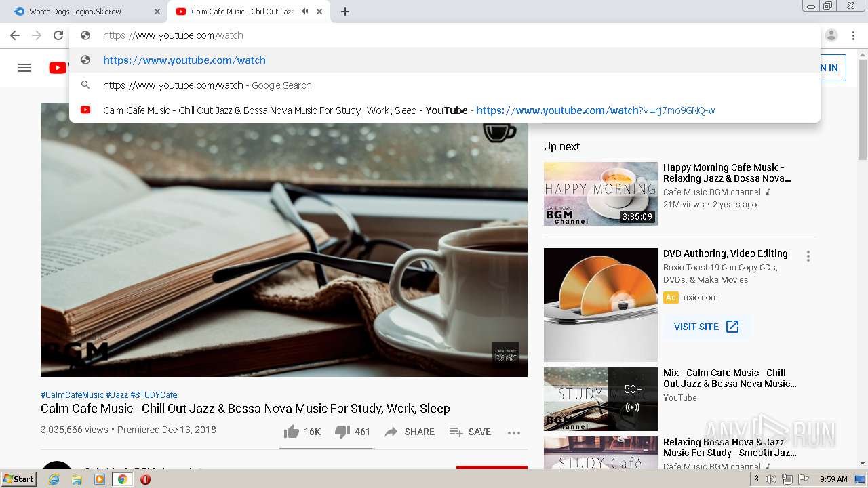Image resolution: width=868 pixels, height=488 pixels.
Task: Open DVD Authoring, Video Editing ad title
Action: click(726, 253)
